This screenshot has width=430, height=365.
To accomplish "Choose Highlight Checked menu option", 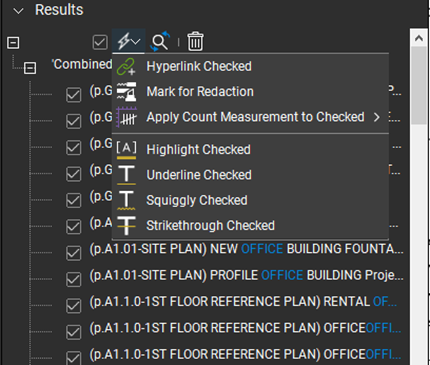I will coord(251,150).
